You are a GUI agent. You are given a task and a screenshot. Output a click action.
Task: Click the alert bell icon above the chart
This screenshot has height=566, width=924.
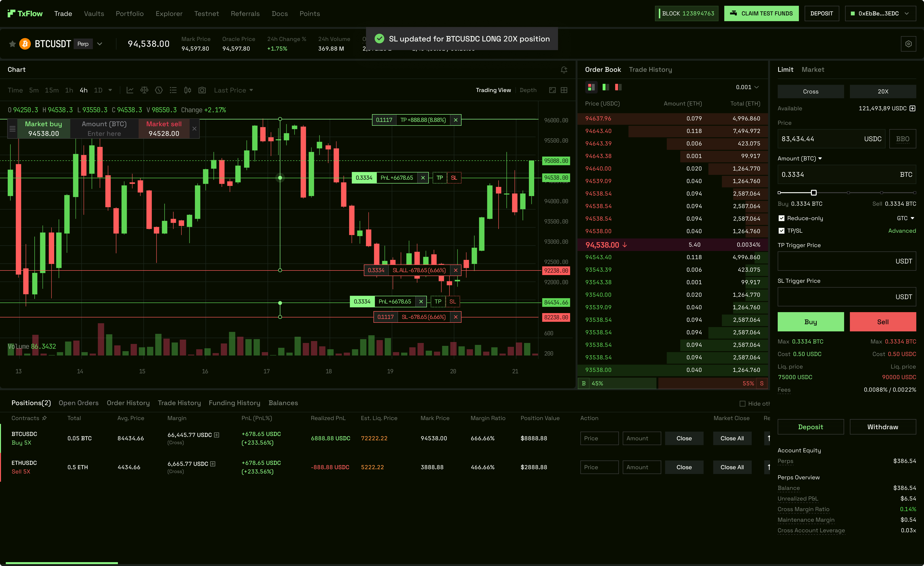564,70
